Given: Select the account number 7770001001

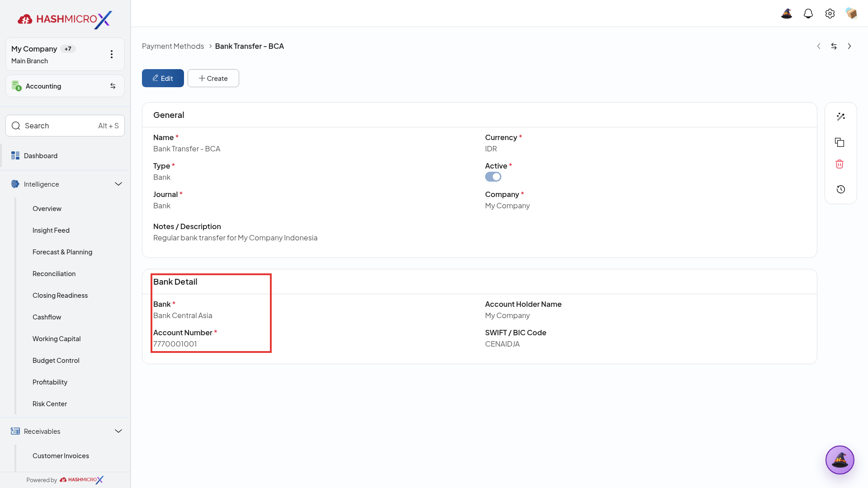Looking at the screenshot, I should [175, 344].
